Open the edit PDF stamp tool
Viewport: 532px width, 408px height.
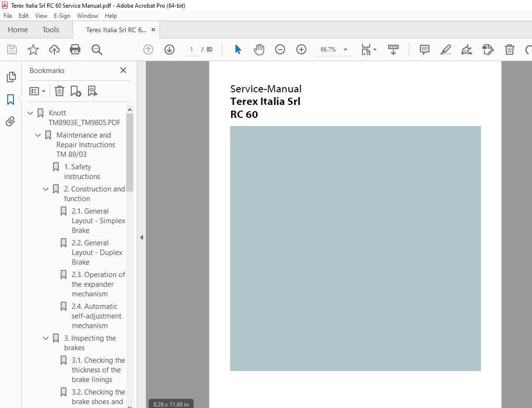pos(488,50)
